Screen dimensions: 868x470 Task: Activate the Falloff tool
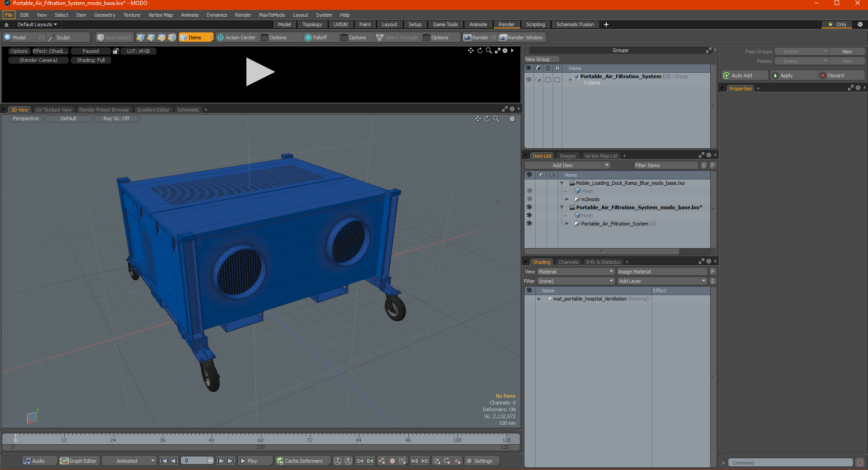pos(316,38)
